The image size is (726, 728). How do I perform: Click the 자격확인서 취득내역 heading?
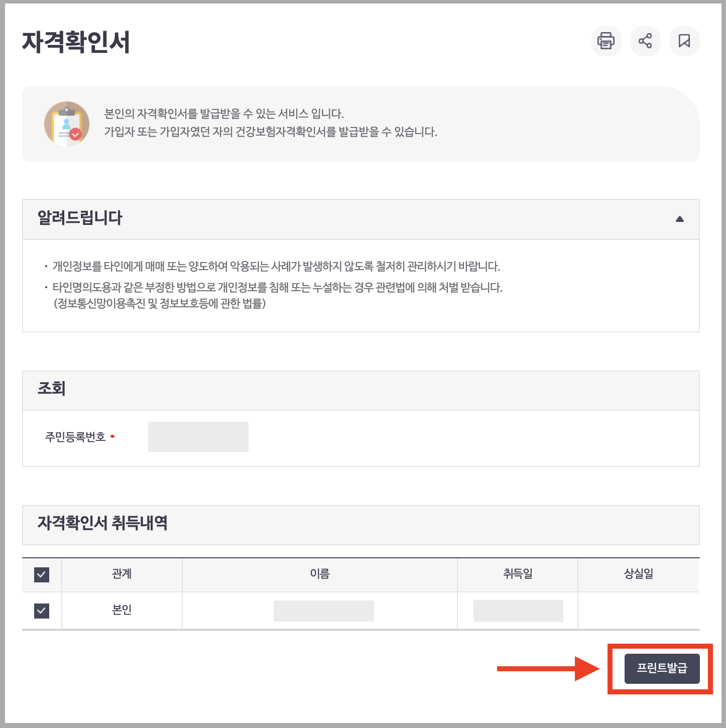point(102,523)
